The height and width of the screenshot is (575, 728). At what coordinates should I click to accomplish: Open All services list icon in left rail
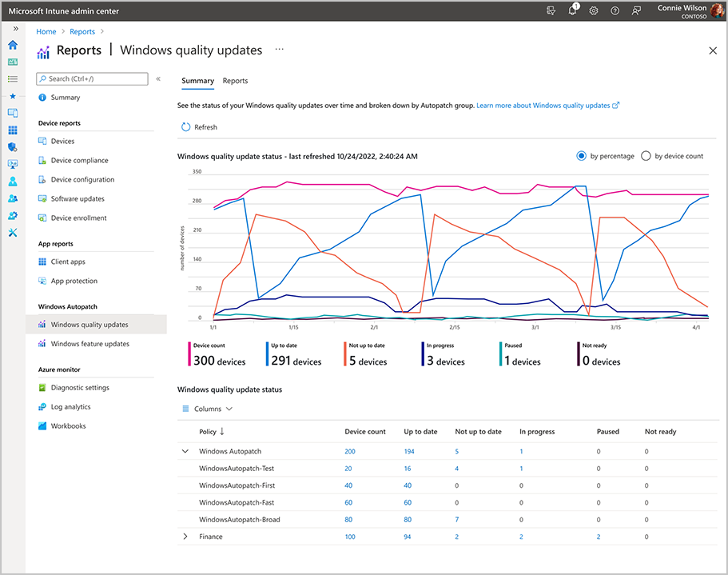13,79
